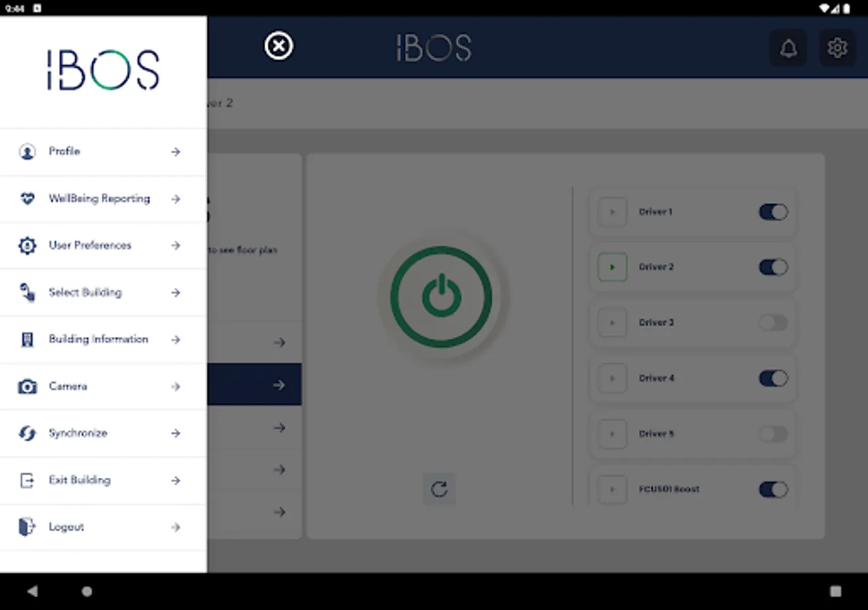The height and width of the screenshot is (610, 868).
Task: Click the highlighted dark-blue list row arrow
Action: click(279, 385)
